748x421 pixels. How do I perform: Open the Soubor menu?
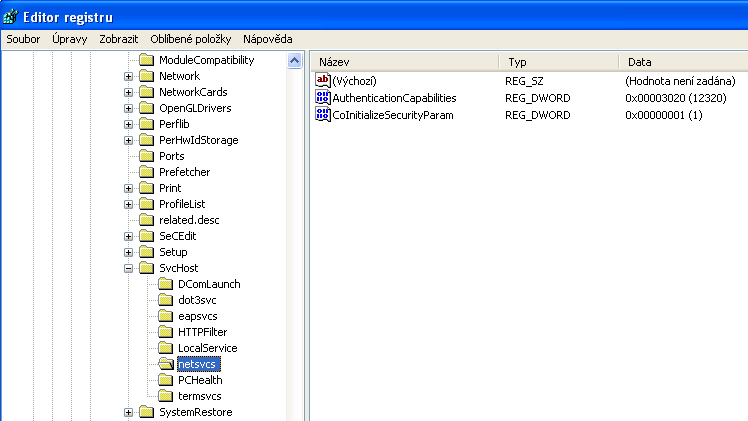pos(23,39)
